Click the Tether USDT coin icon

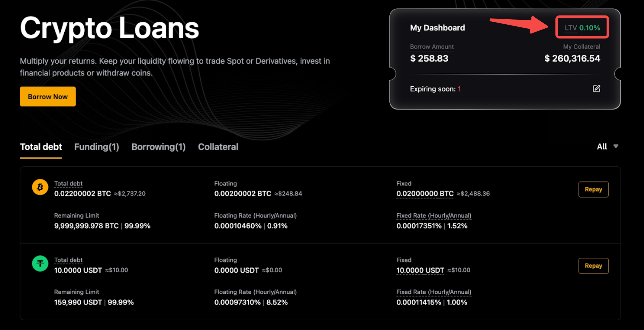click(x=40, y=264)
